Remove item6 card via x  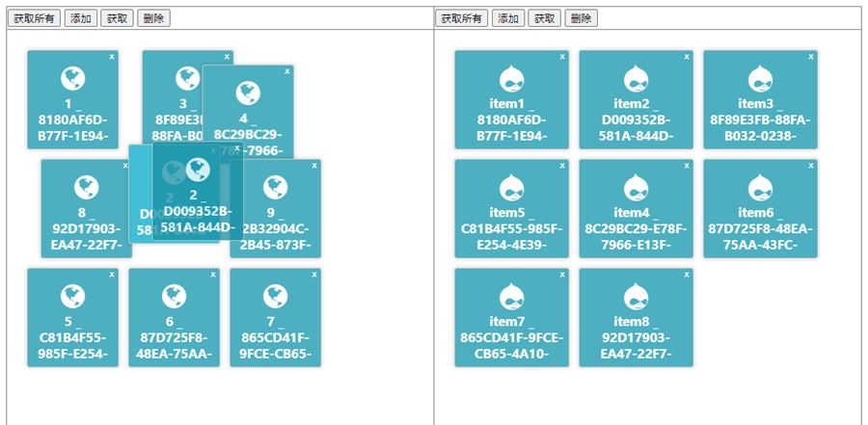[x=811, y=166]
